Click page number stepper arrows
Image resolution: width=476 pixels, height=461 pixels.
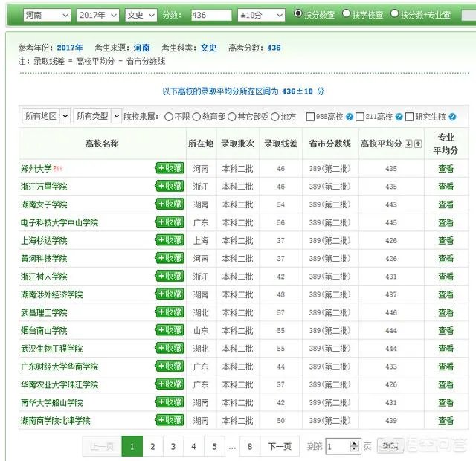(x=354, y=446)
